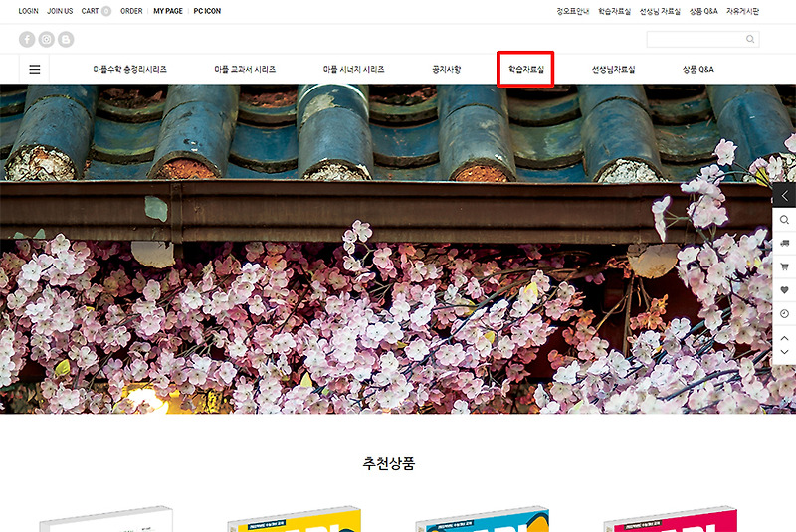Open the hamburger all-categories menu

point(35,69)
